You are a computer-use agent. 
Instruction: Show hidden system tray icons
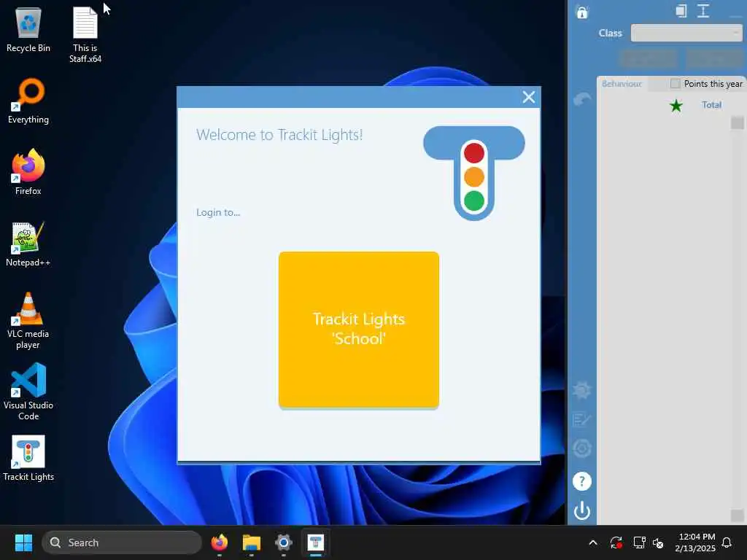coord(592,542)
